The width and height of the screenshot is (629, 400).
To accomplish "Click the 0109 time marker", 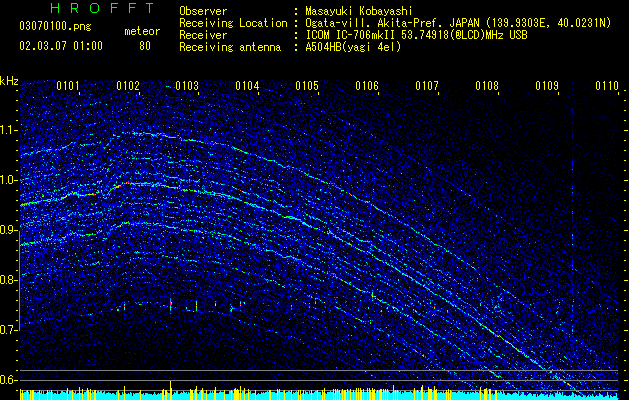I will tap(547, 86).
